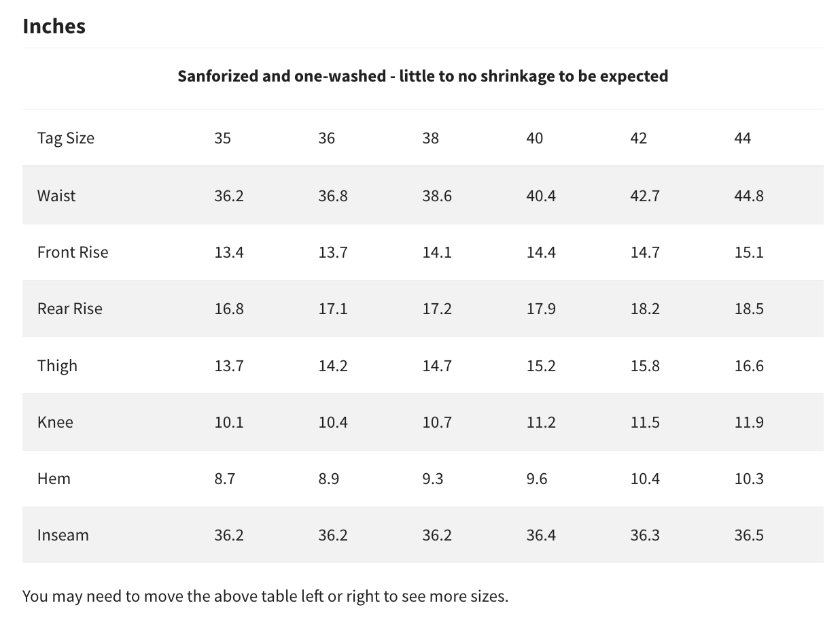This screenshot has width=840, height=635.
Task: Select the 36.5 inseam value
Action: 749,535
